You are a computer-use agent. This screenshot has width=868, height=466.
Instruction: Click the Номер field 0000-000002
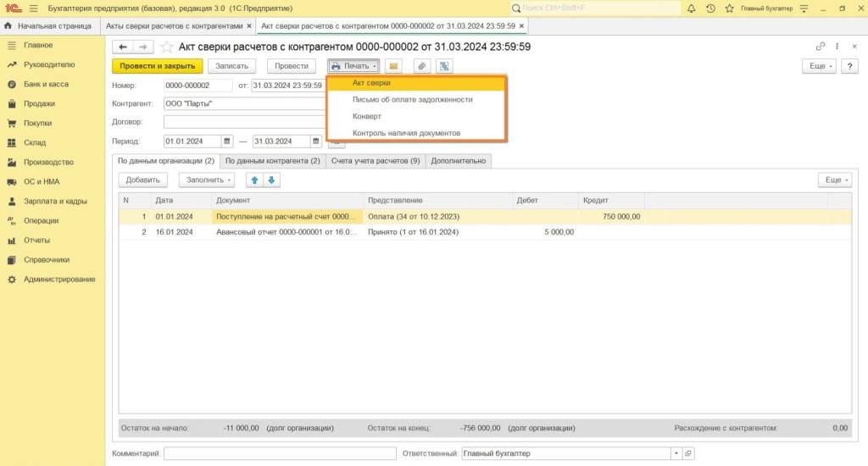tap(198, 86)
